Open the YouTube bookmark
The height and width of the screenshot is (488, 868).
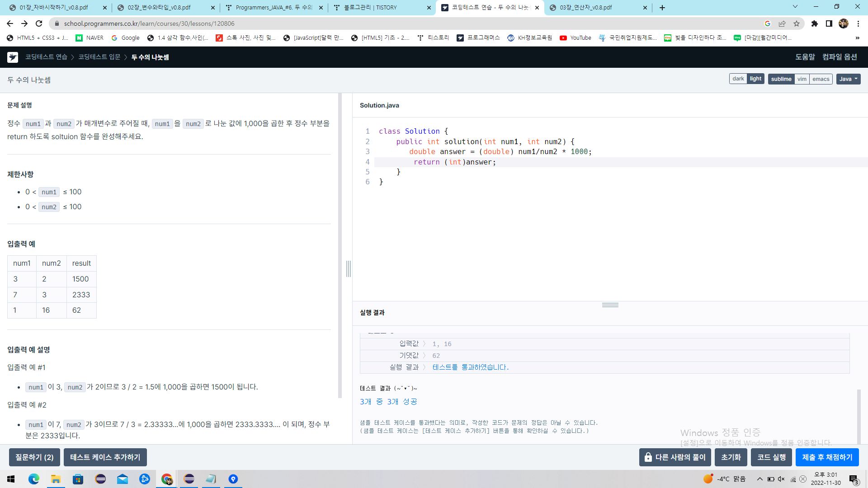[x=575, y=38]
